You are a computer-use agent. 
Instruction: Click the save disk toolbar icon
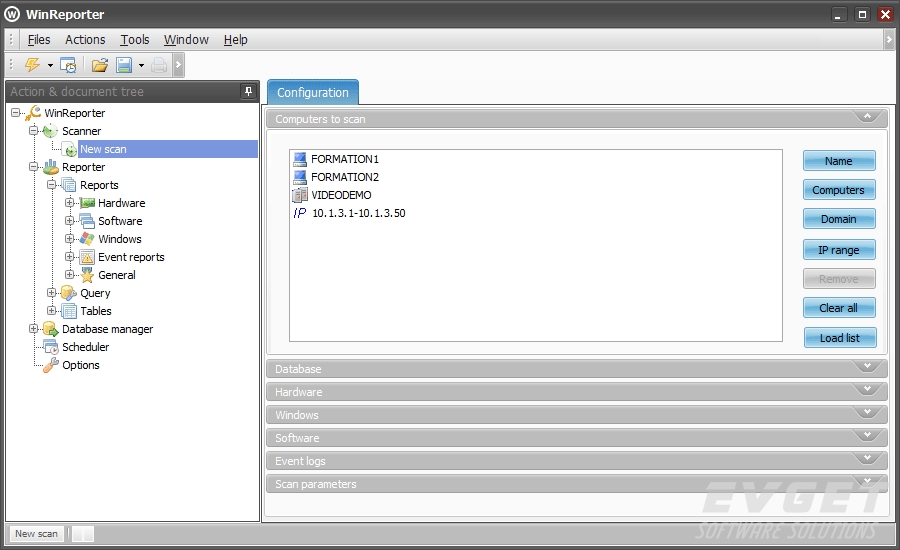124,65
